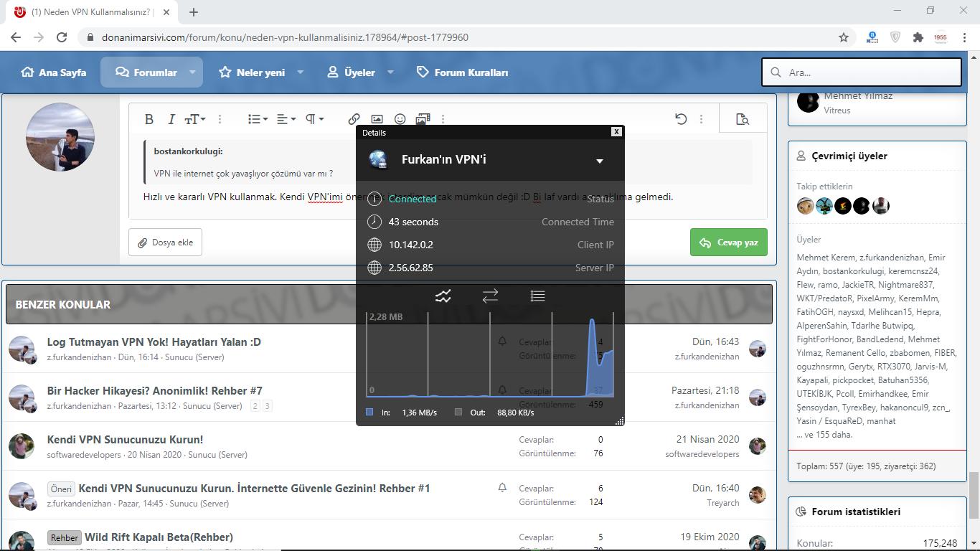
Task: Open the smiley emoji picker
Action: point(400,119)
